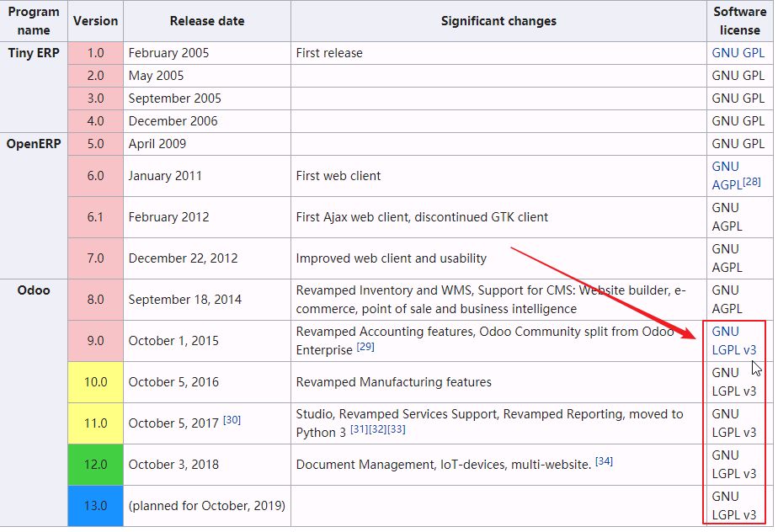Open the GNU AGPL link for version 6.0
The width and height of the screenshot is (778, 532).
[x=727, y=176]
